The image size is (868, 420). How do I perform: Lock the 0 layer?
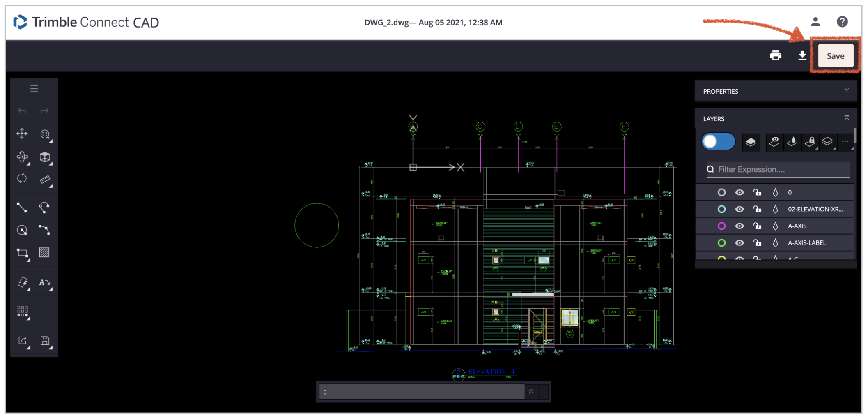[x=758, y=192]
